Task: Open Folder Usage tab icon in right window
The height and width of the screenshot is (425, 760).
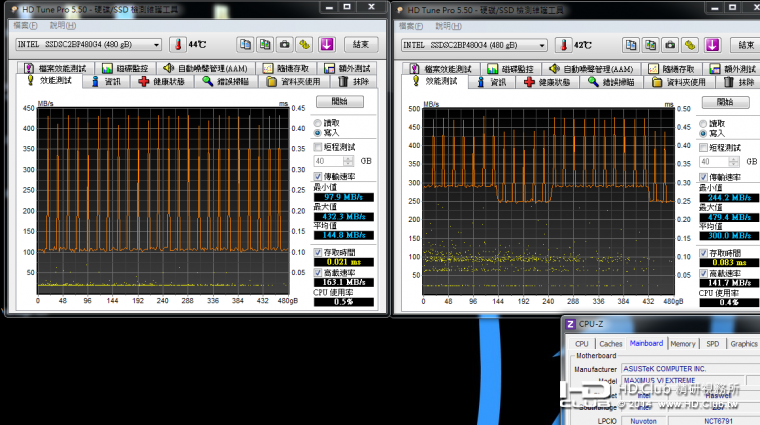Action: pyautogui.click(x=657, y=82)
